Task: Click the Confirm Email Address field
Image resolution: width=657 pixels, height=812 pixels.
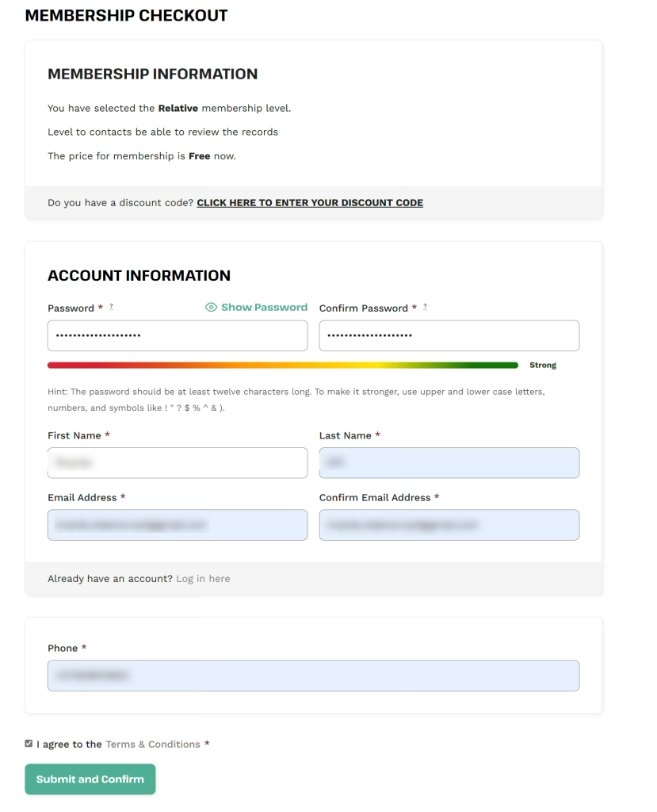Action: tap(449, 525)
